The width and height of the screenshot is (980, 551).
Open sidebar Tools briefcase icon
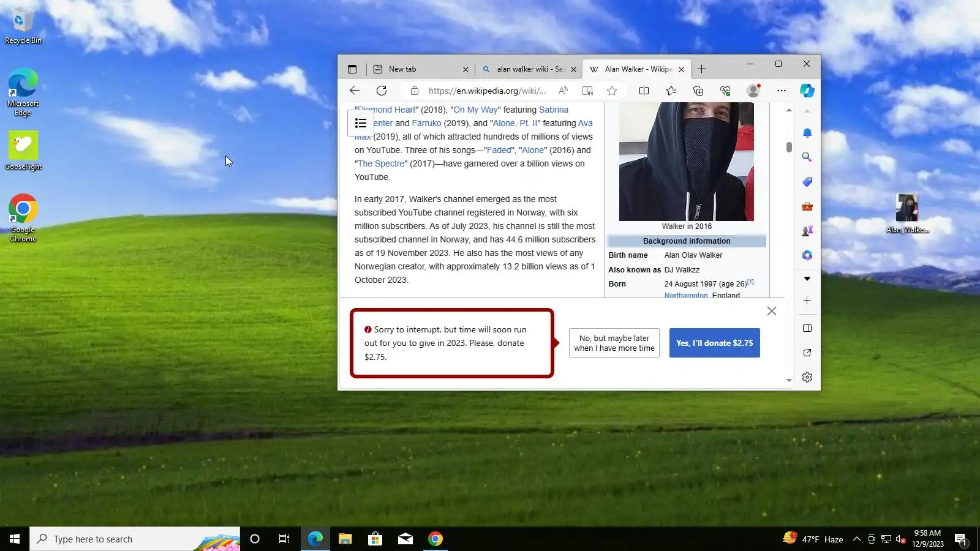(x=807, y=206)
